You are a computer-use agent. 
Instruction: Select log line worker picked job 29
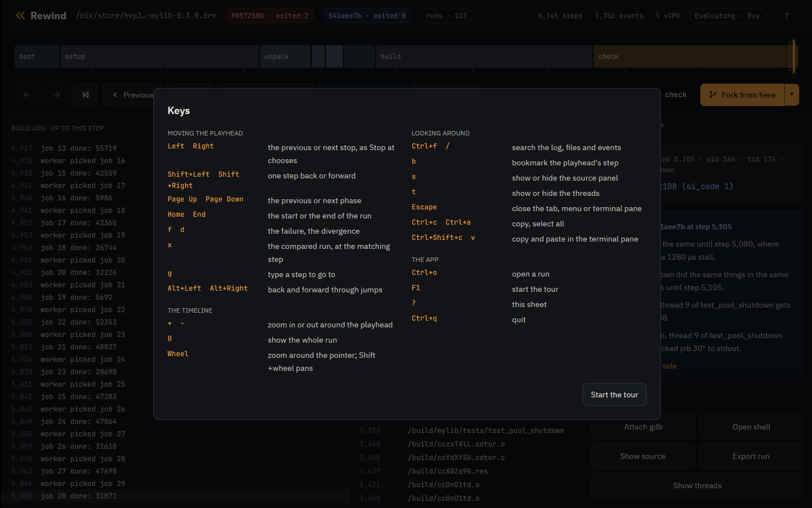point(174,483)
